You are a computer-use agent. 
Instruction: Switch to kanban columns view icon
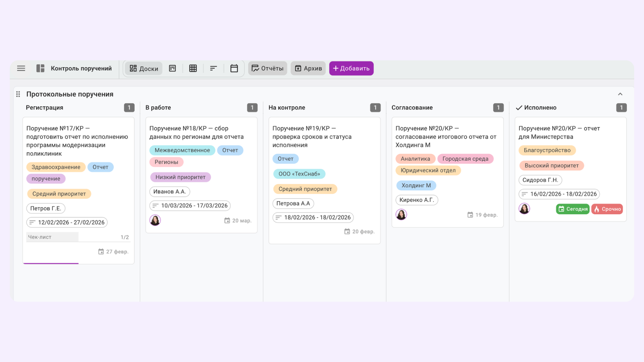[x=173, y=68]
